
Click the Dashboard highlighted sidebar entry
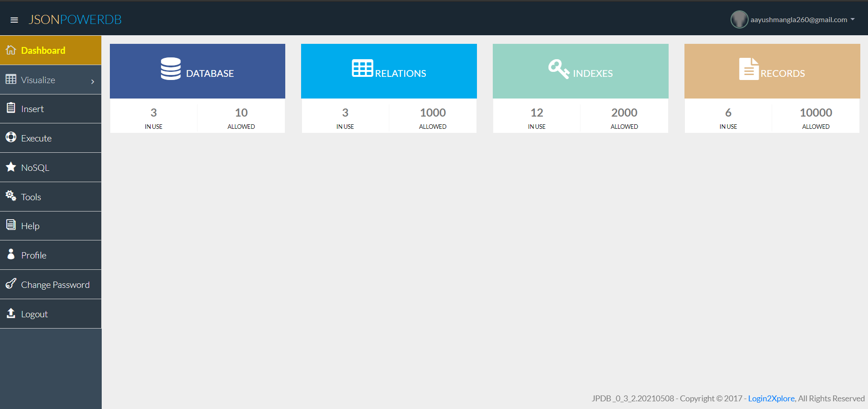(x=43, y=50)
